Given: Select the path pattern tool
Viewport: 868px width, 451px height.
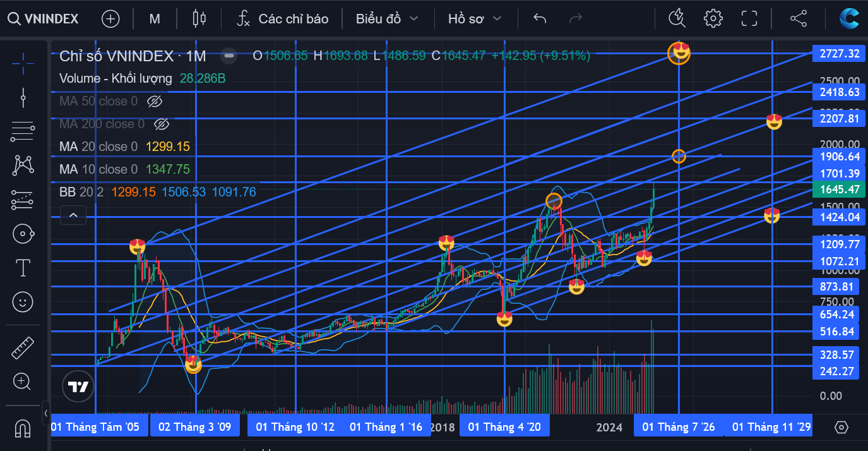Looking at the screenshot, I should click(23, 165).
